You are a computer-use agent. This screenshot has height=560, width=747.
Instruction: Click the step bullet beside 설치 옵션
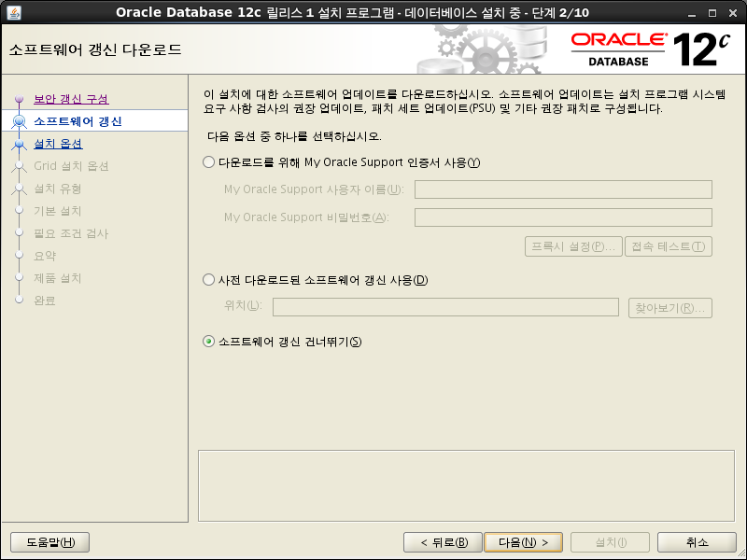pyautogui.click(x=18, y=144)
